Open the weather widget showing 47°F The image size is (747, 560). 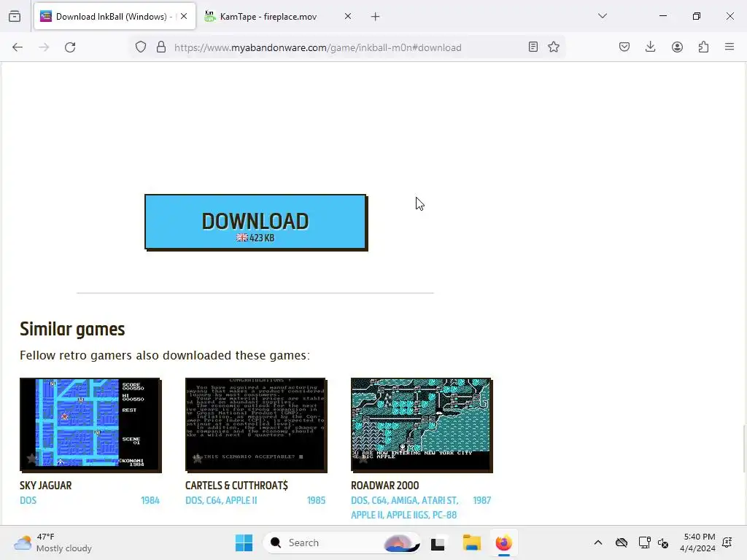[x=53, y=542]
